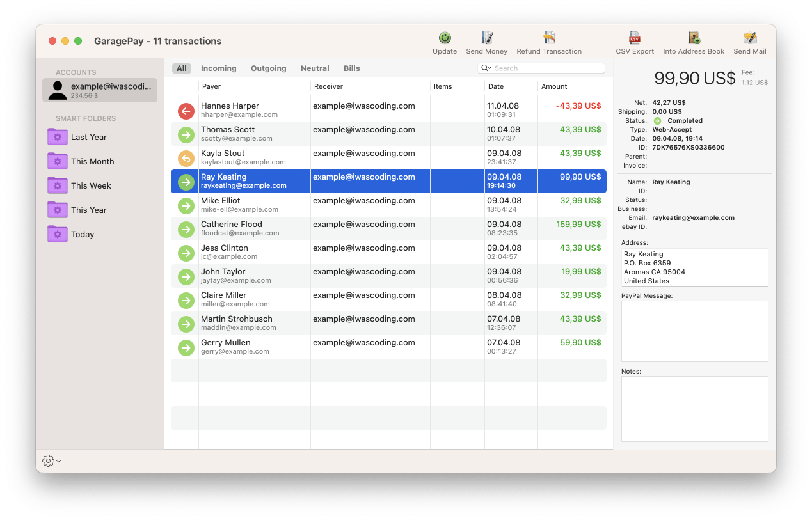The image size is (812, 520).
Task: Open the This Month smart folder icon
Action: coord(58,161)
